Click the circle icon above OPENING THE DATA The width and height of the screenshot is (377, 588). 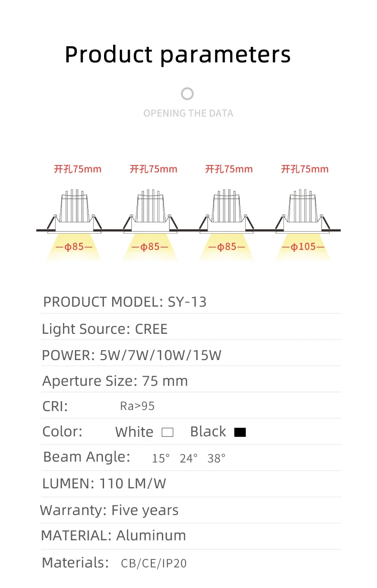[x=188, y=93]
